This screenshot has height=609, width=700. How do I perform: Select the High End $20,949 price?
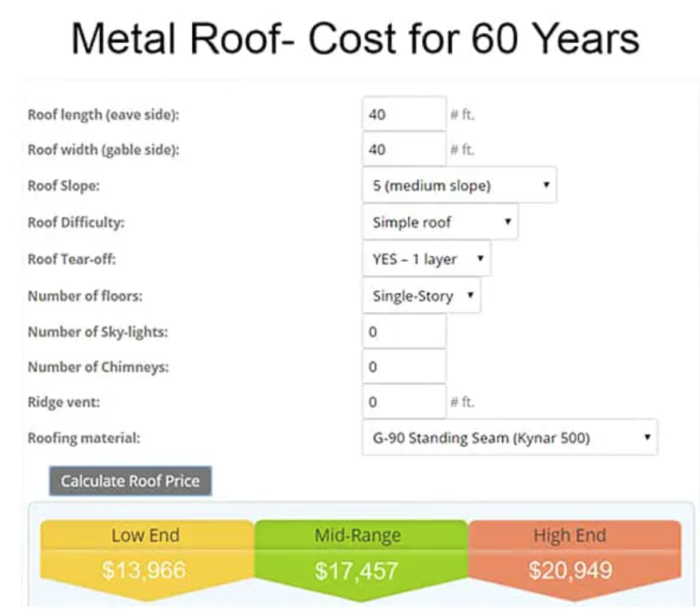coord(570,570)
